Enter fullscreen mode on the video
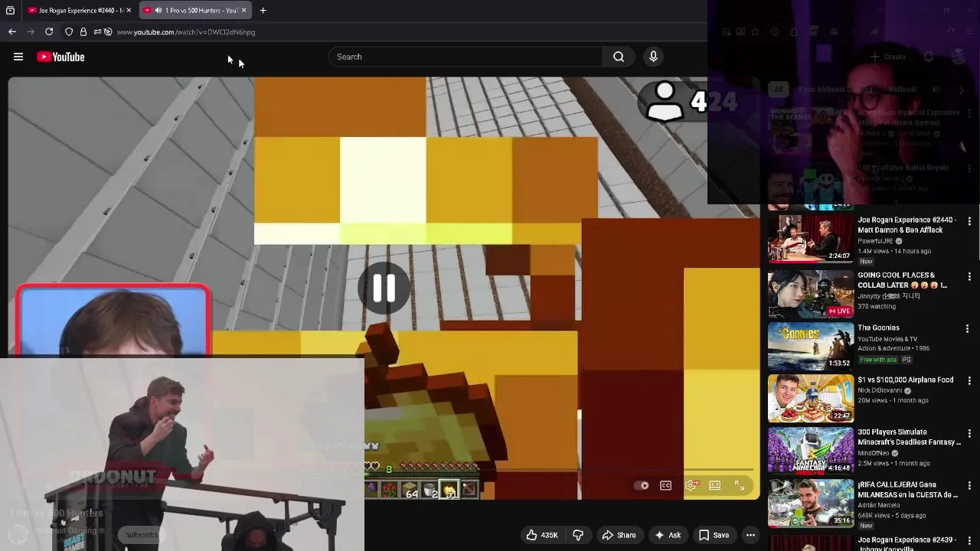The height and width of the screenshot is (551, 980). [x=740, y=485]
